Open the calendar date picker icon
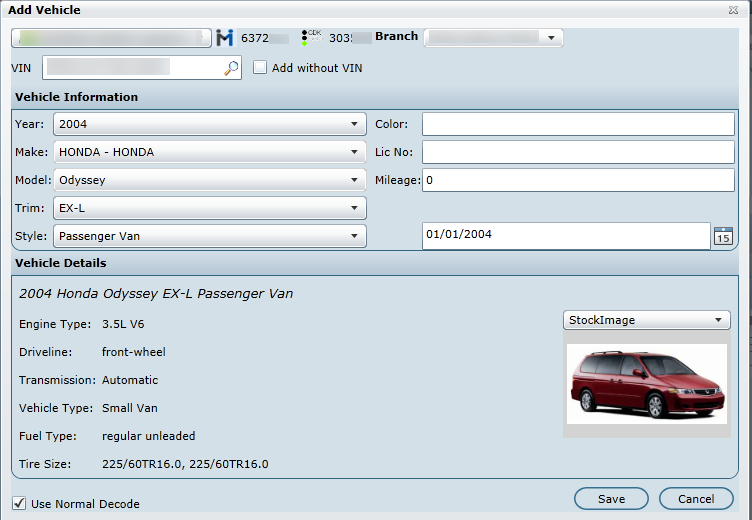 click(x=723, y=236)
